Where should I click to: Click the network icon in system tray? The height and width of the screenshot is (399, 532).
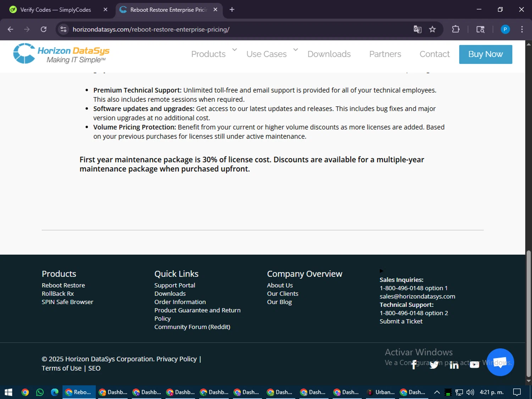tap(459, 392)
